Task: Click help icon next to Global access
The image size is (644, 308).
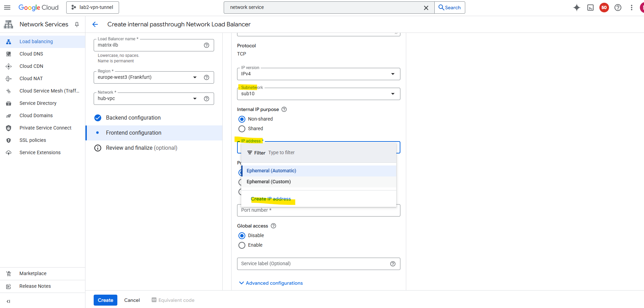Action: coord(273,226)
